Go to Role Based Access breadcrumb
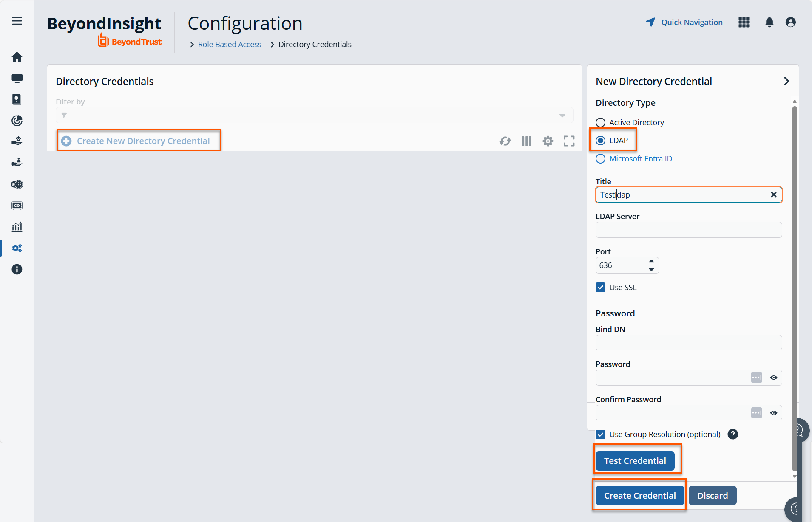Screen dimensions: 812x522 pos(230,44)
